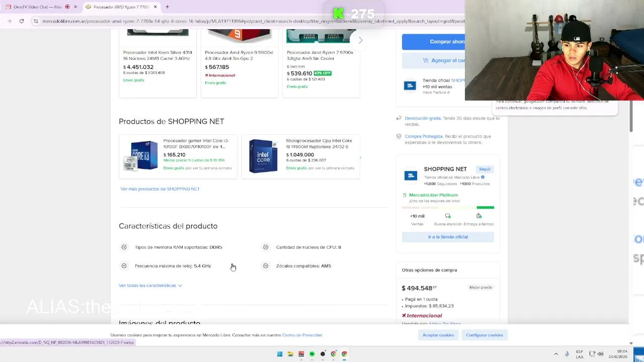The image size is (644, 362).
Task: Click the CPU cores feature check icon
Action: (x=266, y=247)
